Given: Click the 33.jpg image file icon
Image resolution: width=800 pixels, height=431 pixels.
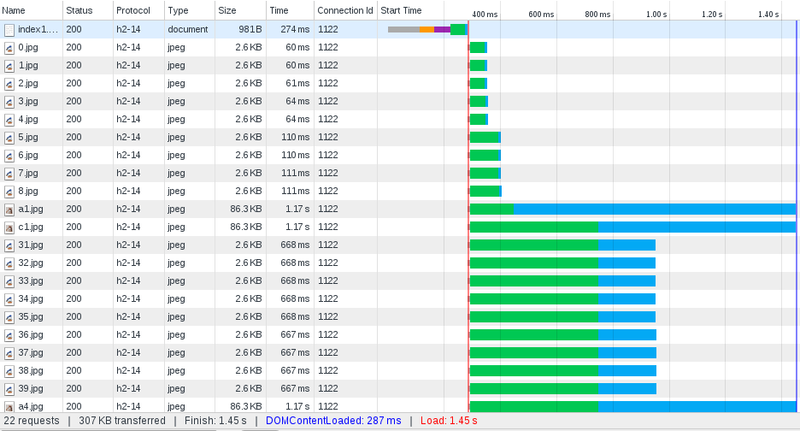Looking at the screenshot, I should click(x=9, y=282).
